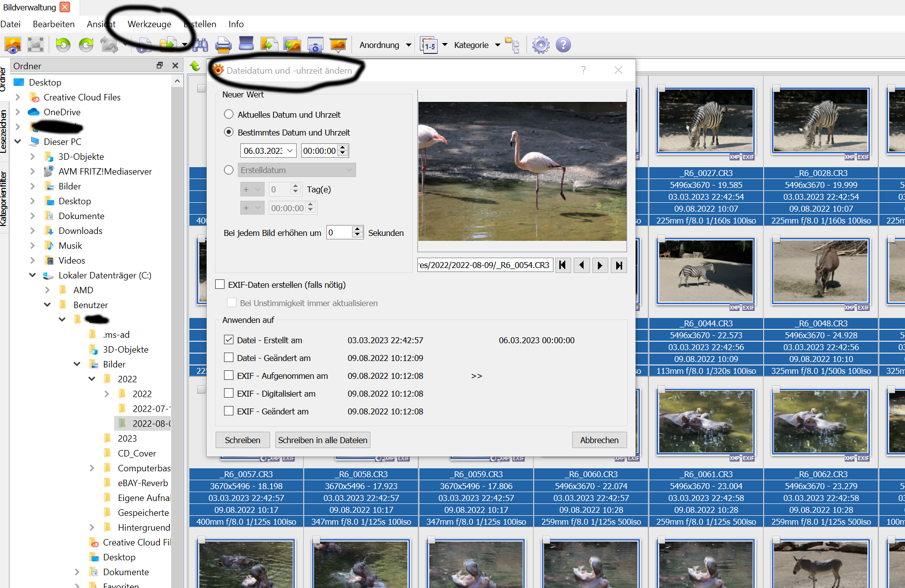
Task: Select the CD_Cover folder in the tree
Action: (136, 453)
